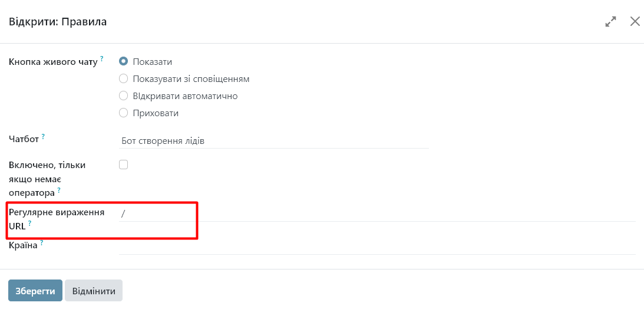644x309 pixels.
Task: Open help for Включено, тільки якщо немає оператора
Action: click(x=59, y=189)
